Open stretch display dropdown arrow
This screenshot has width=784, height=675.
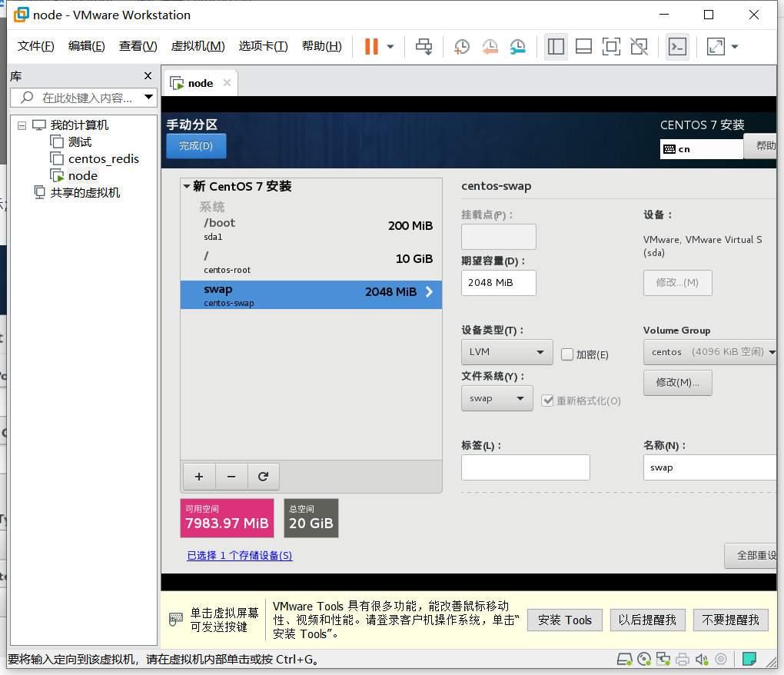pos(735,47)
